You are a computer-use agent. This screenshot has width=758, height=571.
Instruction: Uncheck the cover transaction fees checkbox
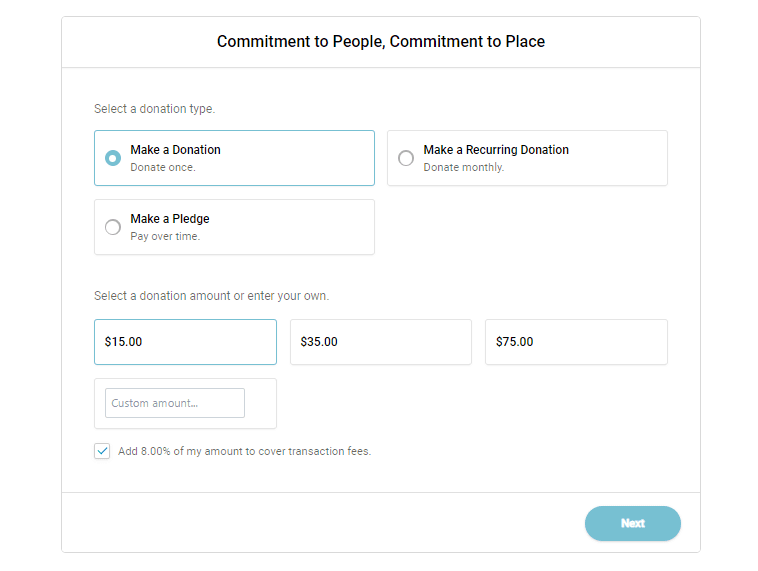102,451
